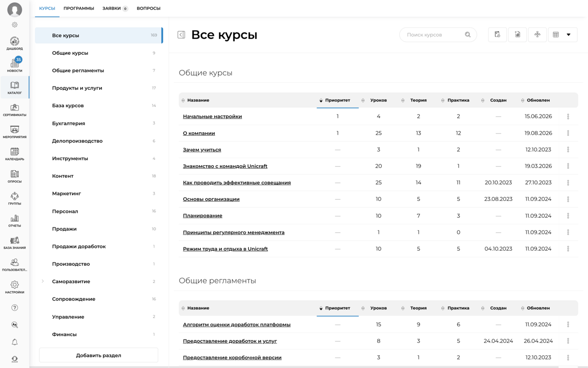Select the Сопровождение section
Screen dimensions: 588x368
99,299
